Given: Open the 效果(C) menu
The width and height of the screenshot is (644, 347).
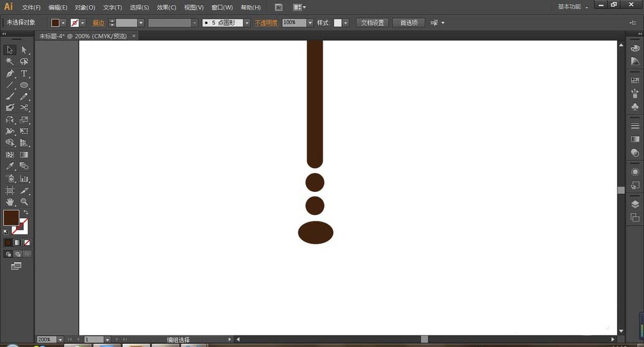Looking at the screenshot, I should (166, 7).
